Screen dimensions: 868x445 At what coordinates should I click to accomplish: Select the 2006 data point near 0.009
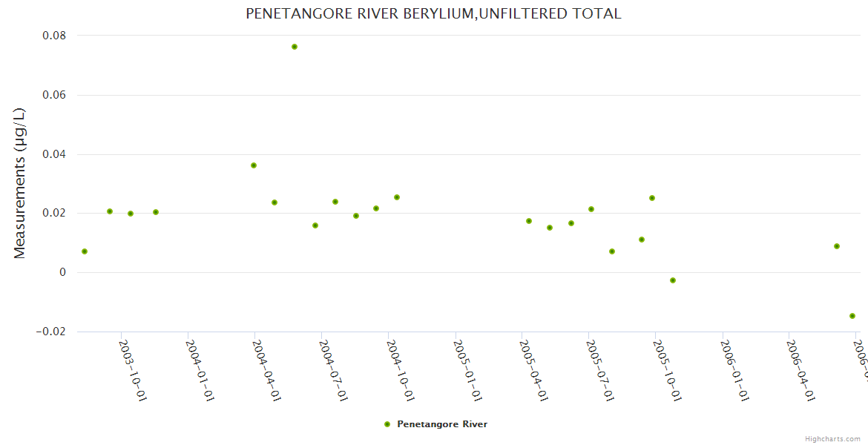pos(837,246)
